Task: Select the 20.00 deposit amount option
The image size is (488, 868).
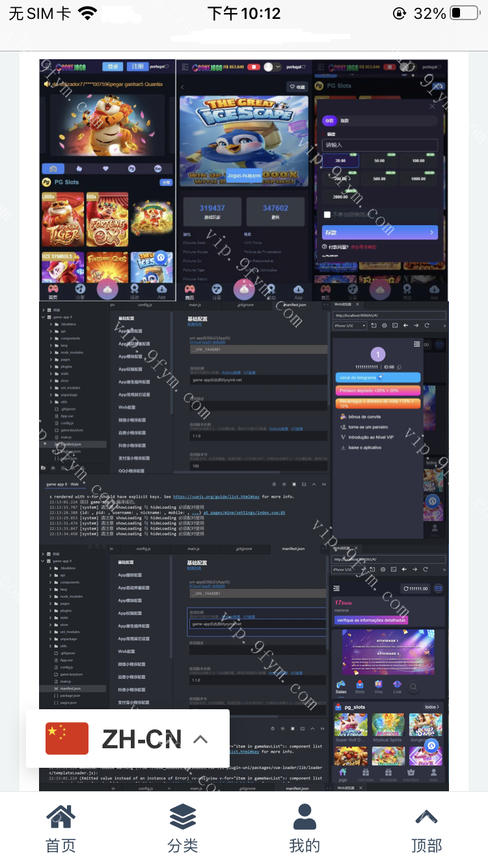Action: [340, 161]
